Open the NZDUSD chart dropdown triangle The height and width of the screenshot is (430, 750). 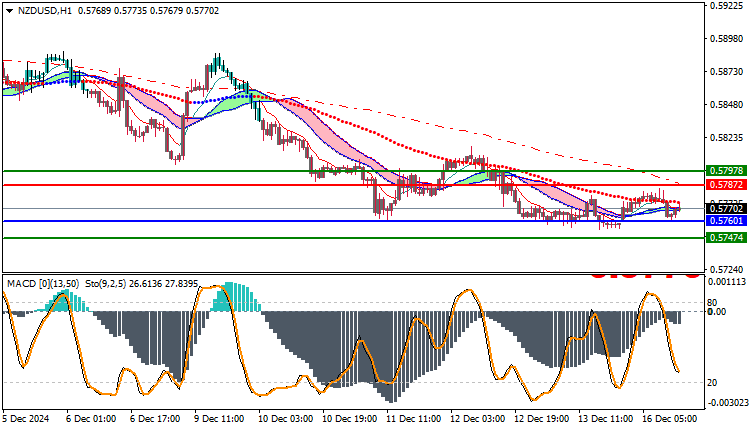pyautogui.click(x=10, y=11)
